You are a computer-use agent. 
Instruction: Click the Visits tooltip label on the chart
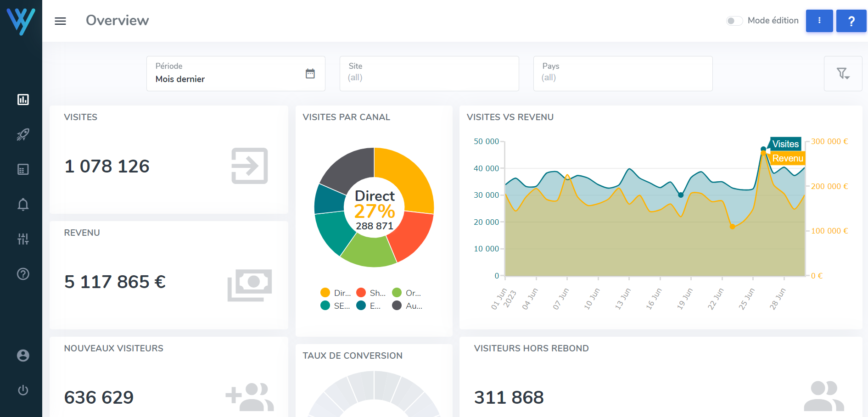coord(785,144)
